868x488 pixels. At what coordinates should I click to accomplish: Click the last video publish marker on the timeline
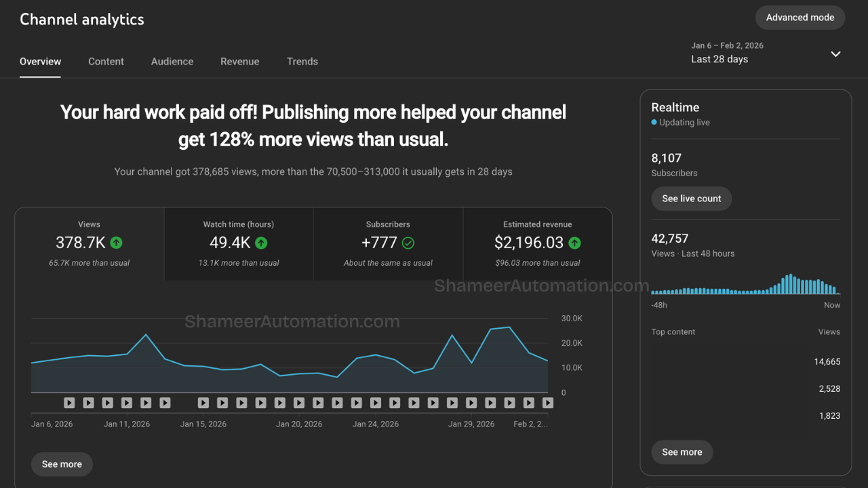pos(548,403)
